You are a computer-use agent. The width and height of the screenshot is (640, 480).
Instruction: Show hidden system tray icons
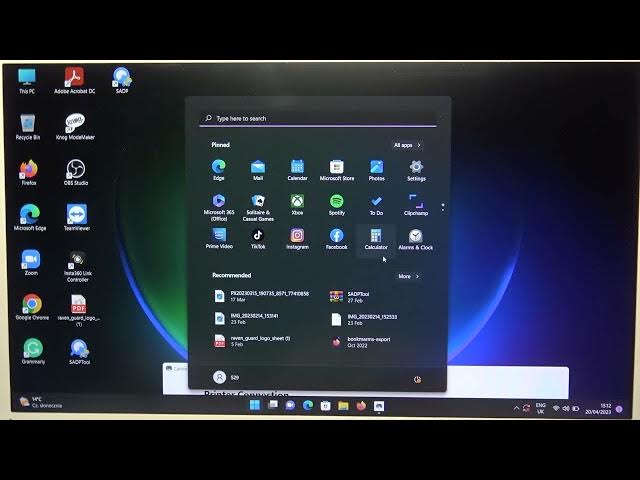[x=516, y=408]
